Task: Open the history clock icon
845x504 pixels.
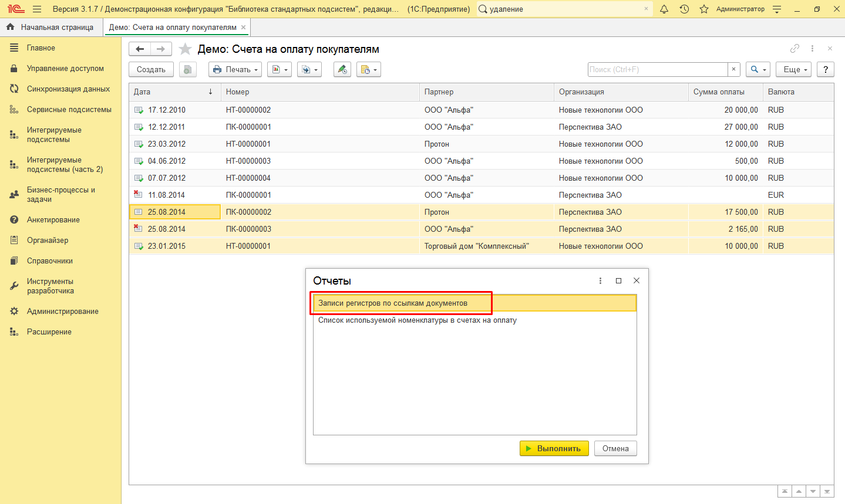Action: (684, 9)
